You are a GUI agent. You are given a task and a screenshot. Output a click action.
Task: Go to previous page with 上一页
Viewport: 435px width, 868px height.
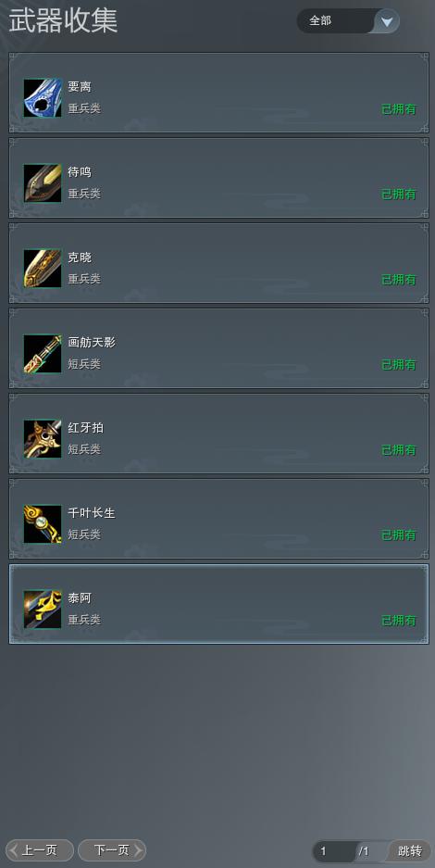39,849
